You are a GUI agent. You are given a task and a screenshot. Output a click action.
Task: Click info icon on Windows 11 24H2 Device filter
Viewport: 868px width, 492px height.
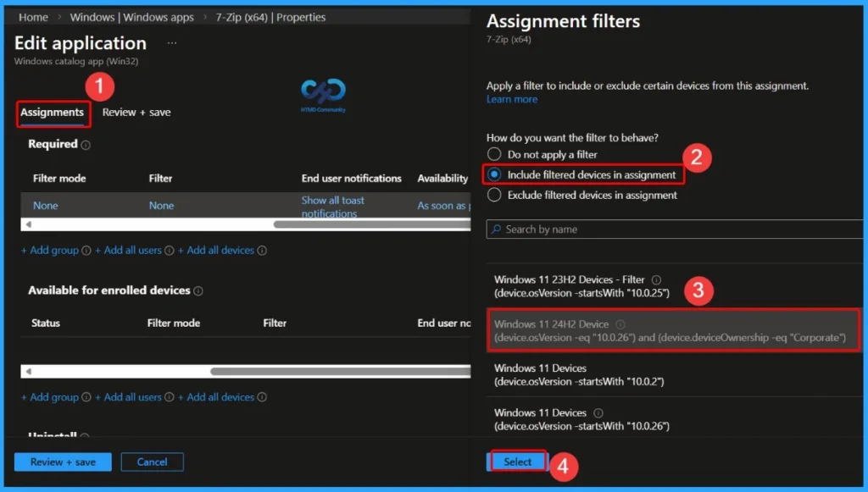click(x=621, y=323)
